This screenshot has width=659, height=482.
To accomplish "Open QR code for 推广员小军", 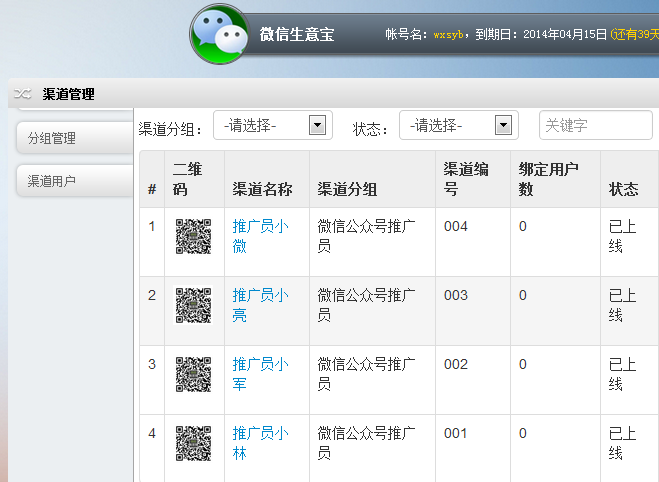I will pos(193,375).
